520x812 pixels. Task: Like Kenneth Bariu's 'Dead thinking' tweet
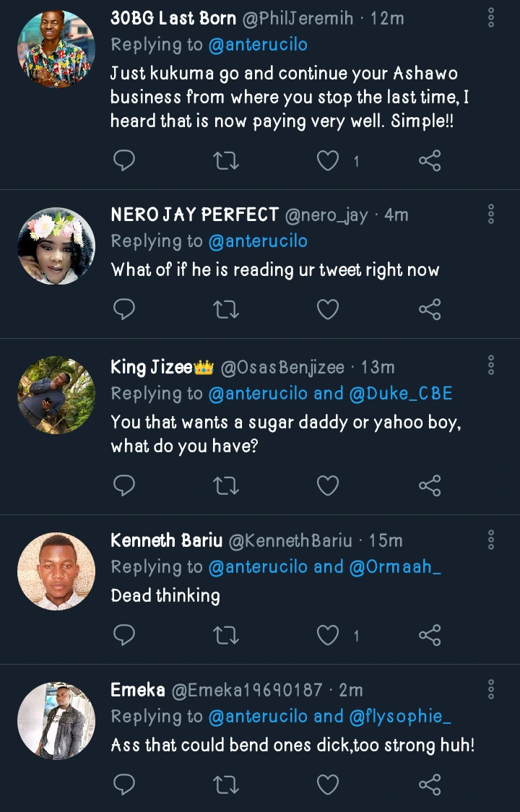tap(329, 635)
